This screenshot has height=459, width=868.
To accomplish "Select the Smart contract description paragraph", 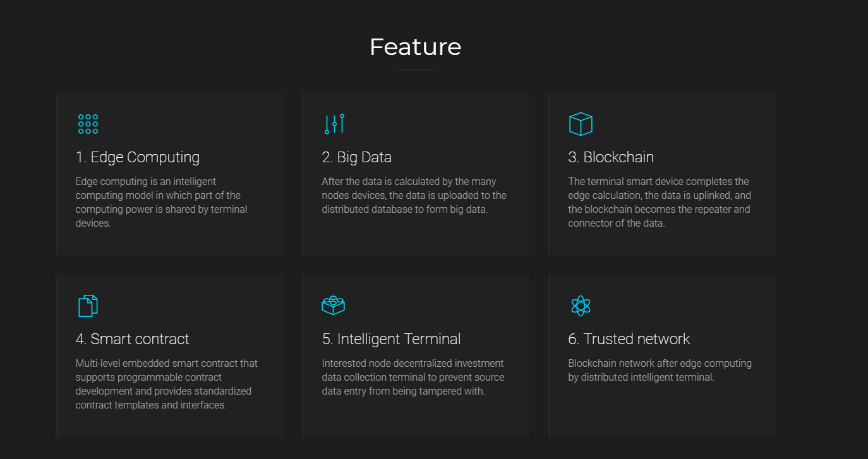I will tap(167, 384).
